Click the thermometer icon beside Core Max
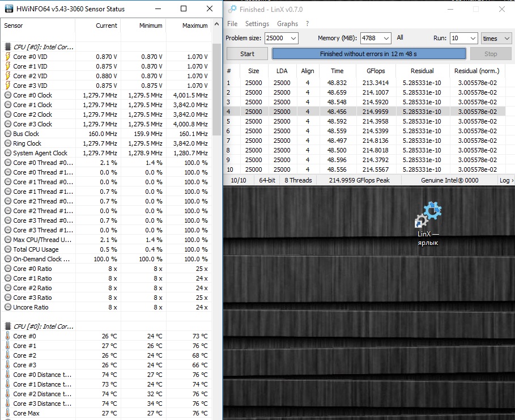 [7, 413]
